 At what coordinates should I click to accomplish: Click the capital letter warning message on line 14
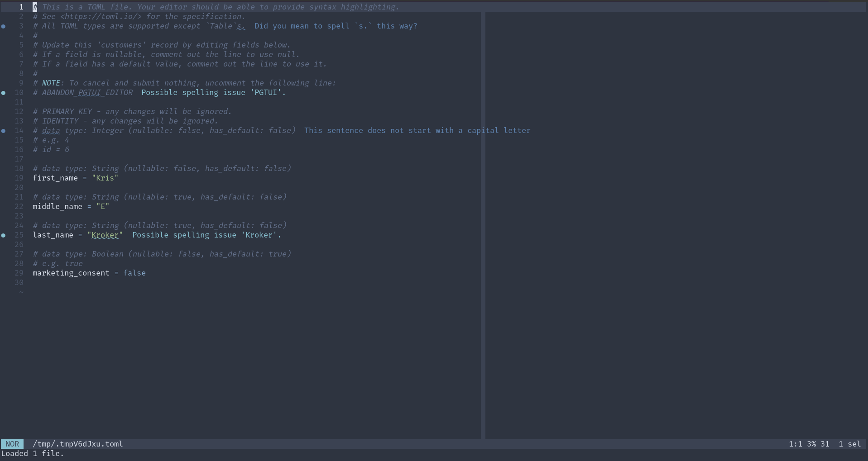417,130
